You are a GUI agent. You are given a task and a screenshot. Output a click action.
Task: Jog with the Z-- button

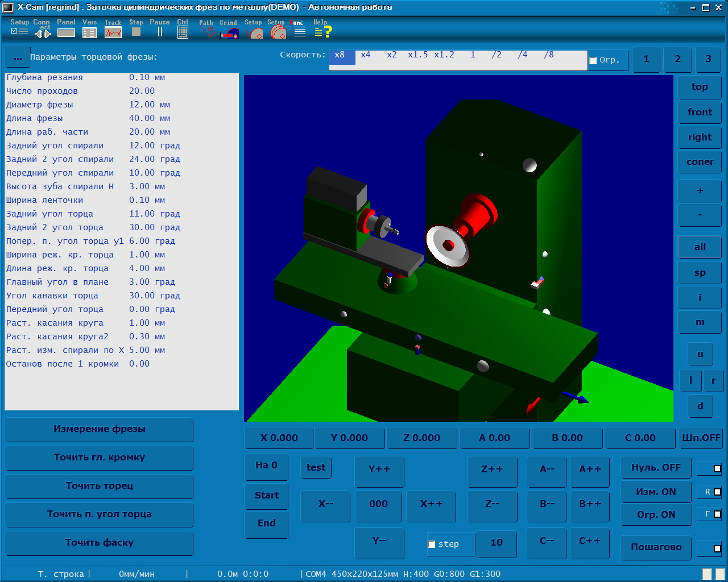[493, 505]
